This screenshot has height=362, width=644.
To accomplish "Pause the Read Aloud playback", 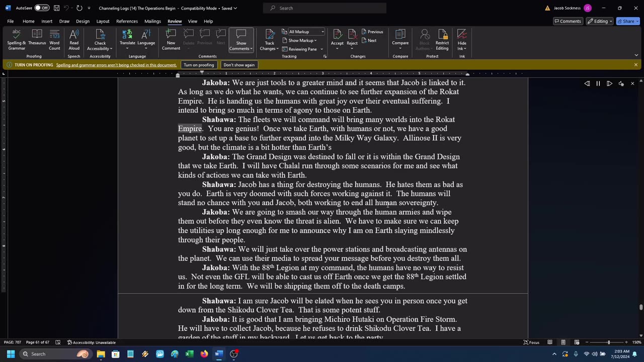I will pos(598,83).
